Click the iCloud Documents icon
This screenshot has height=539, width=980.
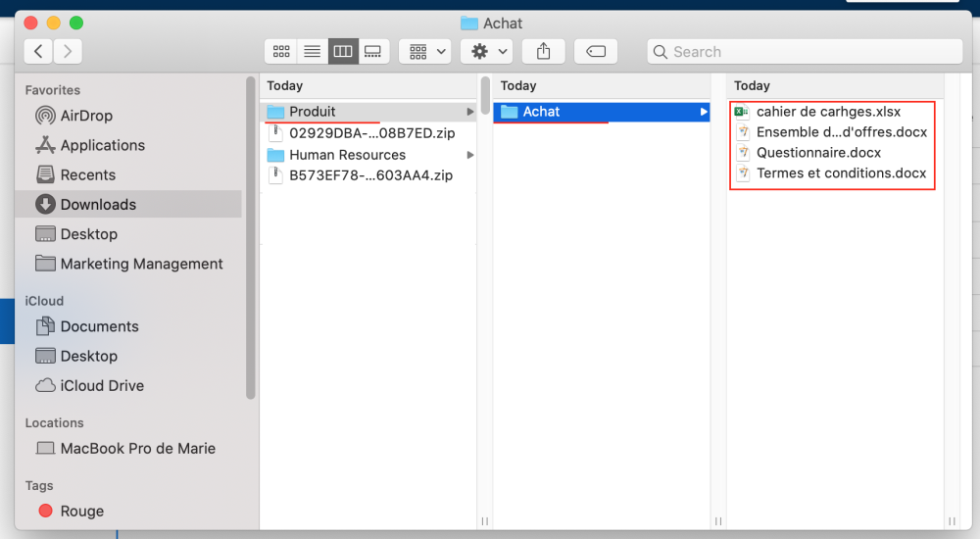[x=45, y=325]
